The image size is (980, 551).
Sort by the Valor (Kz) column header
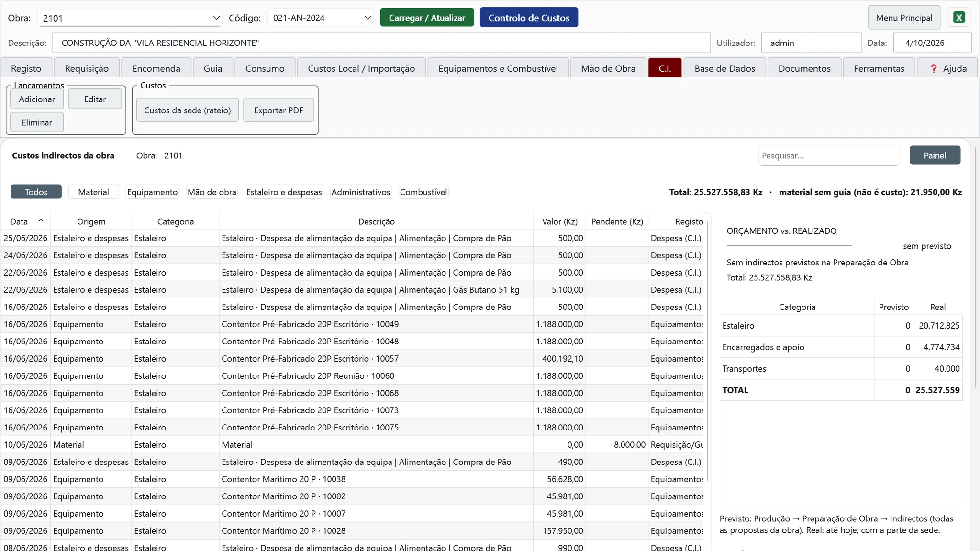click(559, 221)
